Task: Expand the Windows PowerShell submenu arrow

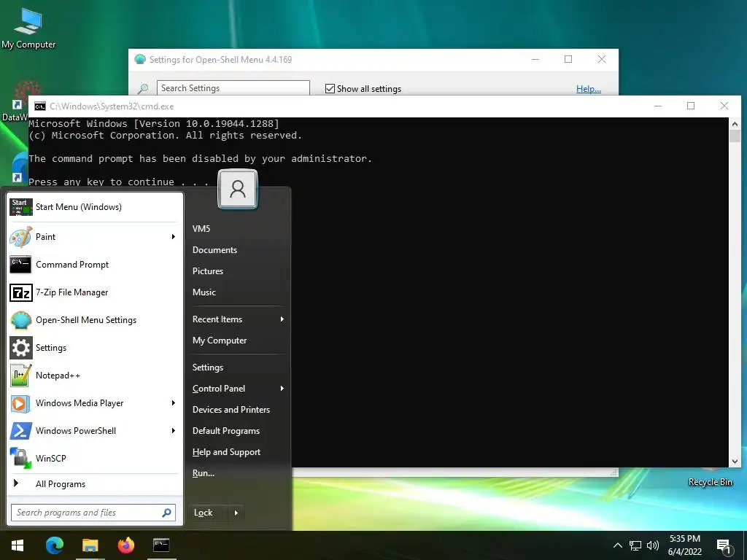Action: 174,430
